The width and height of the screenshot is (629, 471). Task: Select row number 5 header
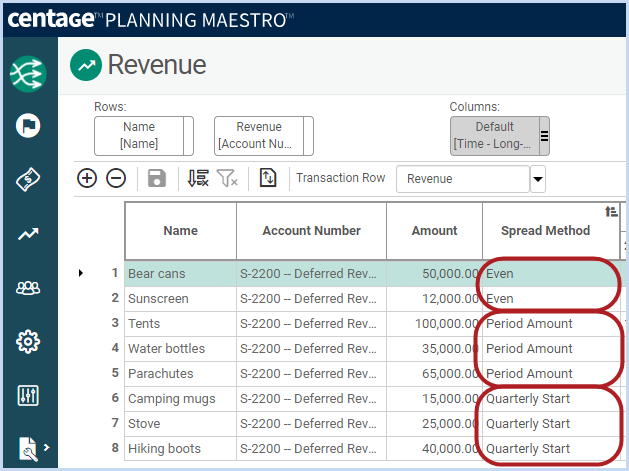point(115,373)
